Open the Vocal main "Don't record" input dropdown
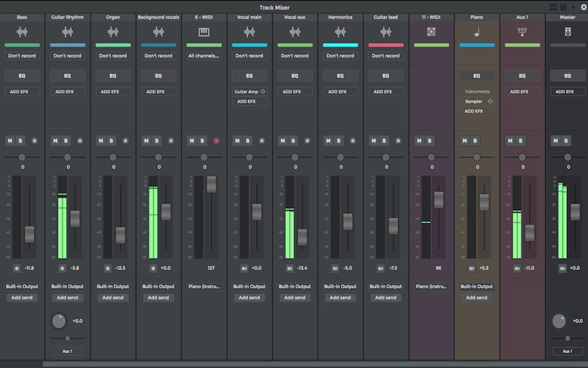This screenshot has width=588, height=368. point(250,56)
